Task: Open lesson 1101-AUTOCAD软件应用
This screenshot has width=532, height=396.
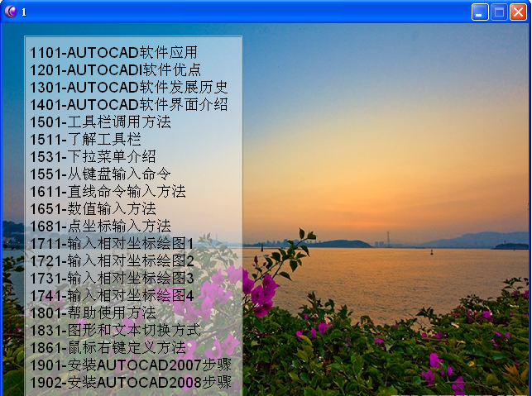Action: pyautogui.click(x=114, y=52)
